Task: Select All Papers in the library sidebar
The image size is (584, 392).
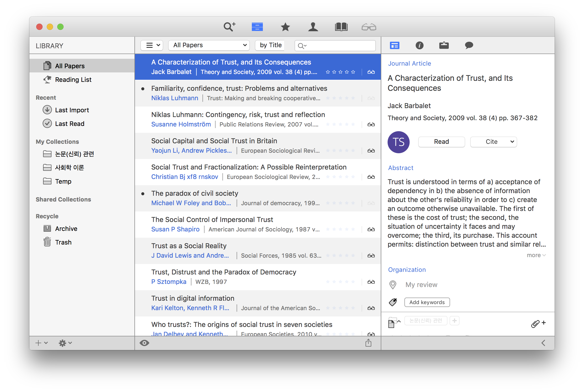Action: pyautogui.click(x=82, y=66)
